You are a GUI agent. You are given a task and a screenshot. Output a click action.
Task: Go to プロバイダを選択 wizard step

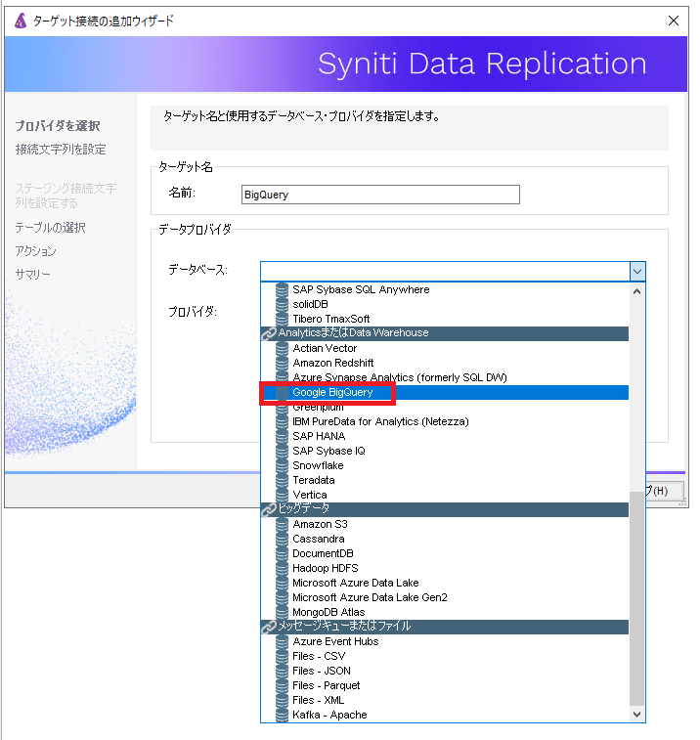(58, 125)
